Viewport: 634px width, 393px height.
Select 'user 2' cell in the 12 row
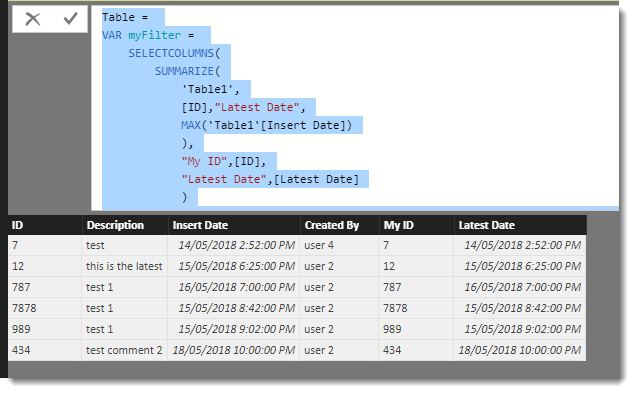(x=339, y=266)
